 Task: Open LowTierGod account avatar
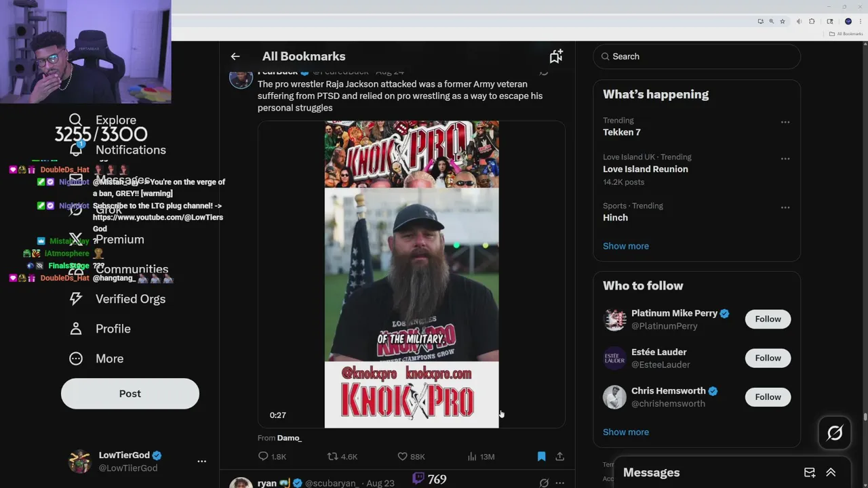tap(80, 461)
